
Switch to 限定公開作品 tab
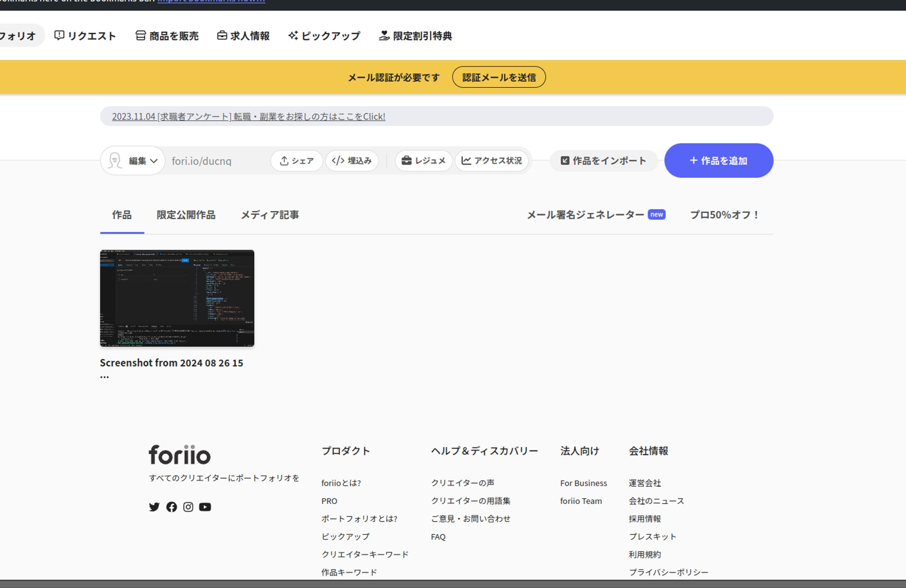point(186,215)
